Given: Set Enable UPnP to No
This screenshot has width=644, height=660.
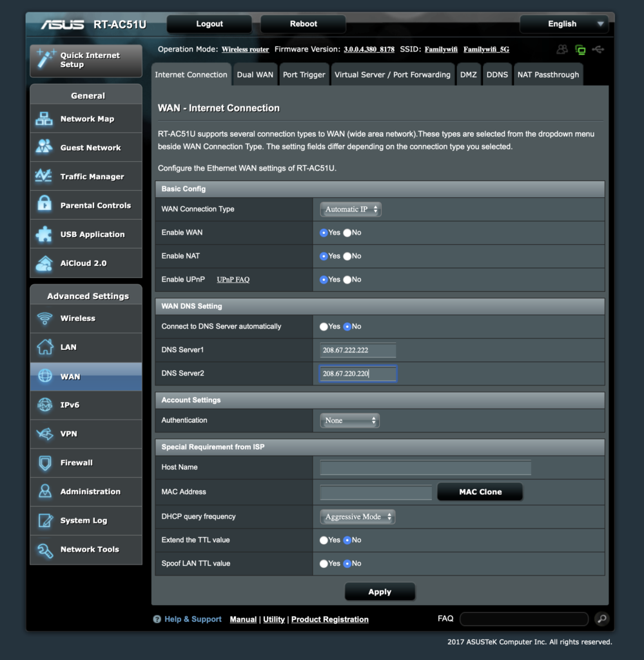Looking at the screenshot, I should 347,280.
